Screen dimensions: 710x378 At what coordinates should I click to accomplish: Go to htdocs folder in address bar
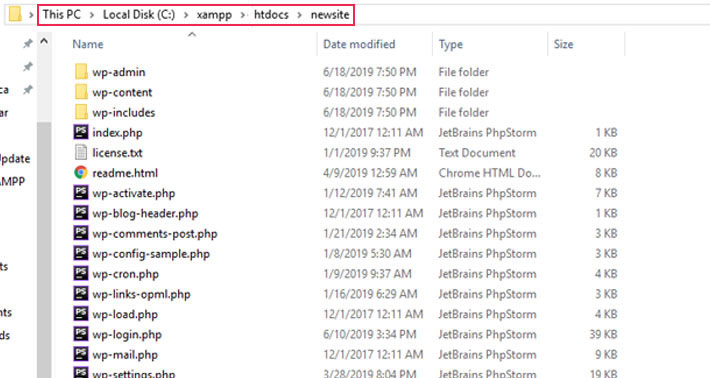[271, 14]
